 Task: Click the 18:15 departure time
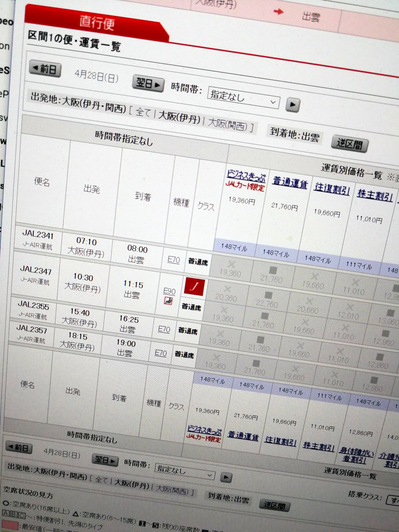tap(77, 336)
